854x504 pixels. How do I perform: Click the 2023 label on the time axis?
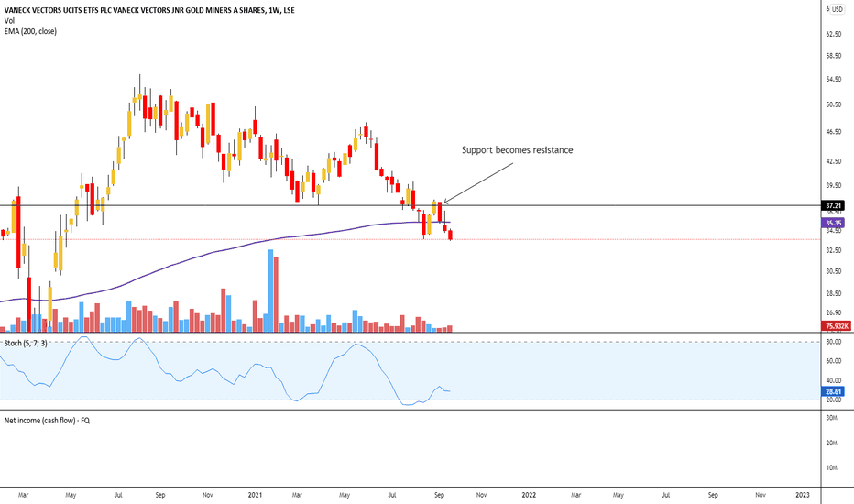(x=803, y=495)
